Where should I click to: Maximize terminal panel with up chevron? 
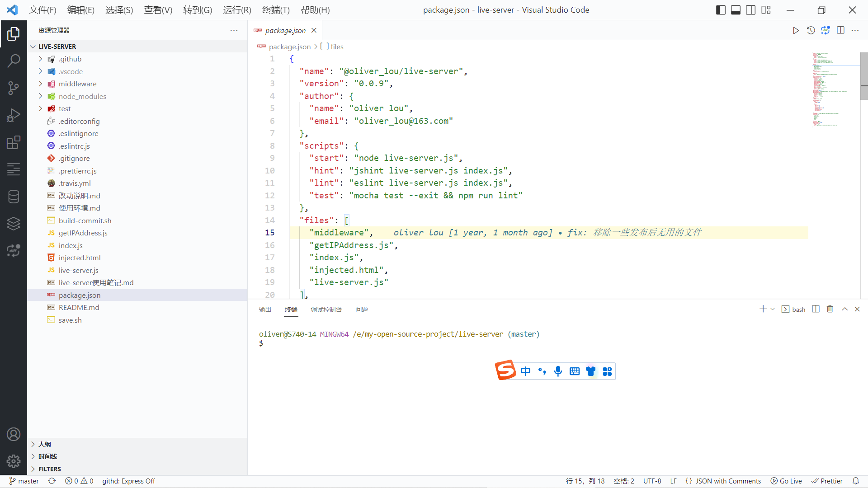(844, 309)
